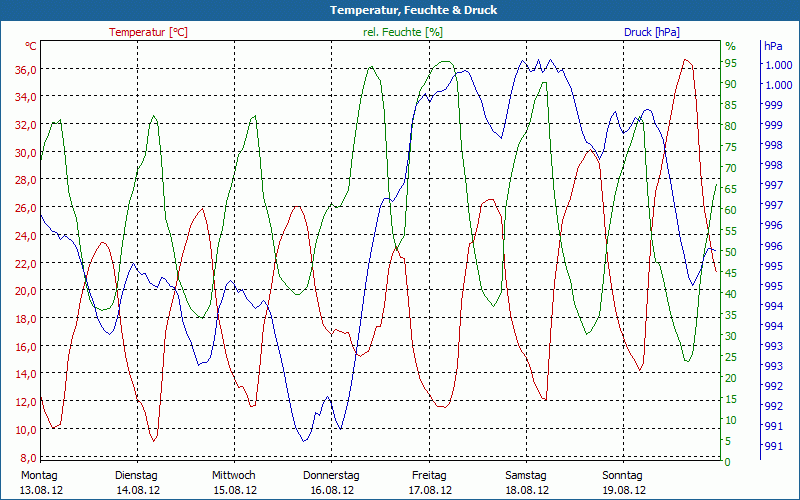Click the blue 'hPa' axis unit label
Image resolution: width=800 pixels, height=500 pixels.
coord(773,46)
